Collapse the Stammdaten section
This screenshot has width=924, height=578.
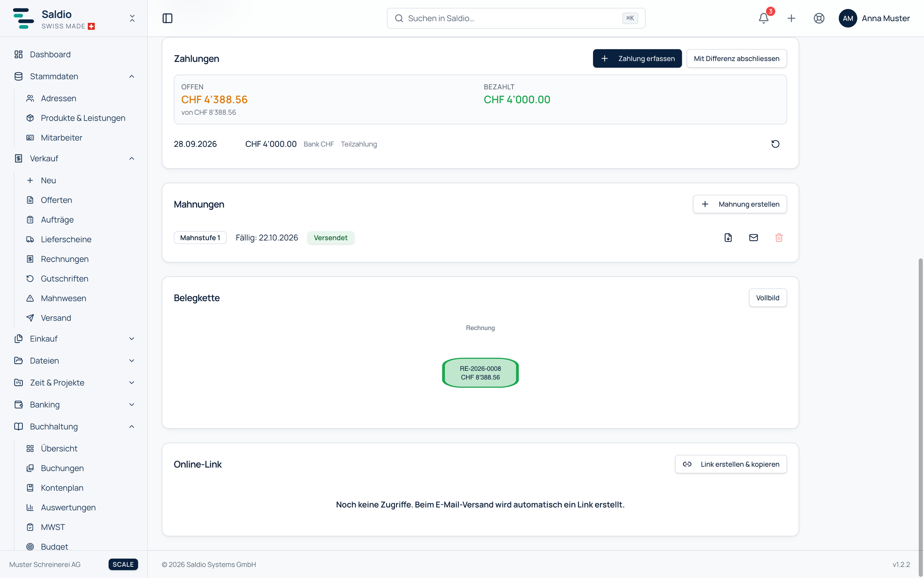point(132,76)
